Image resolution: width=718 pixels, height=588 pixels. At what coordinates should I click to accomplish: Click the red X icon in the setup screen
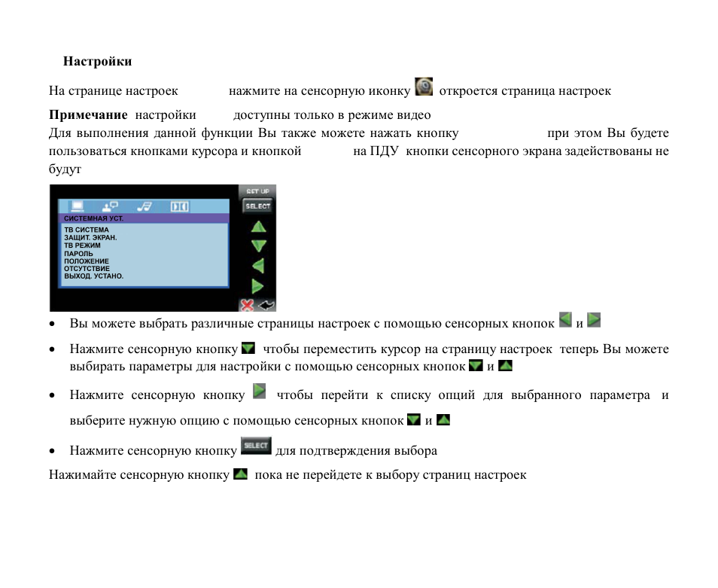(x=248, y=305)
